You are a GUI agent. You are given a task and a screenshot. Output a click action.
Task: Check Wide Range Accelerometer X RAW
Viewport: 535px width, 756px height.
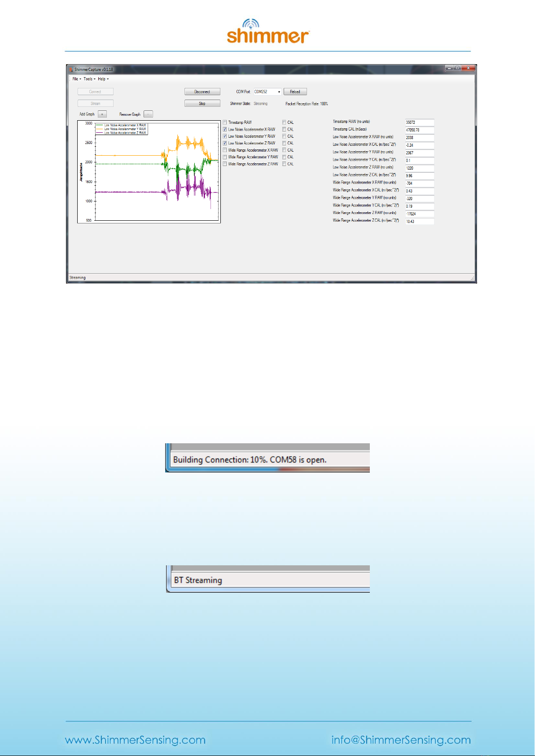(225, 150)
